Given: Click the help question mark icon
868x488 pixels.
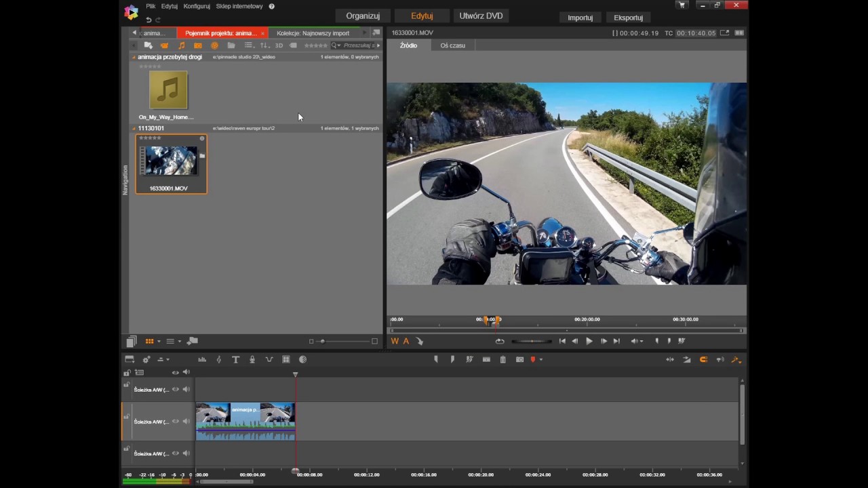Looking at the screenshot, I should pyautogui.click(x=272, y=6).
